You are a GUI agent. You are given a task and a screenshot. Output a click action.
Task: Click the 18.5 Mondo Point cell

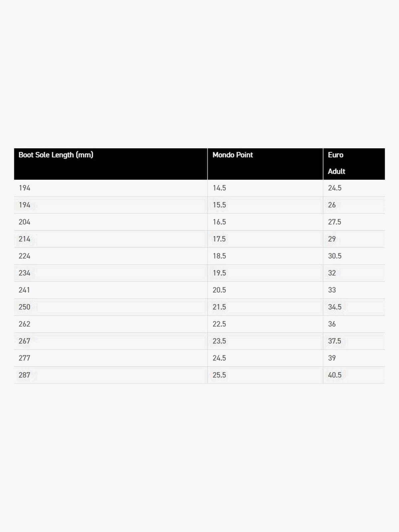click(x=219, y=256)
